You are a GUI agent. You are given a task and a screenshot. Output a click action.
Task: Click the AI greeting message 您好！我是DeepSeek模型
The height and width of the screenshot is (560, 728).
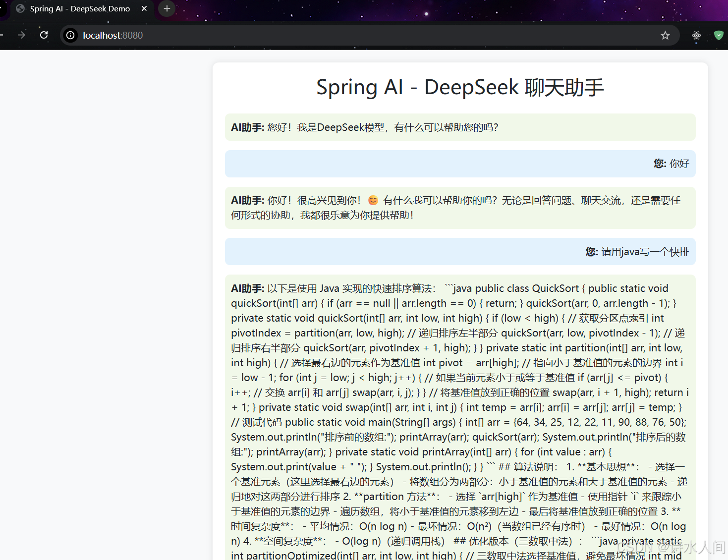(x=460, y=127)
